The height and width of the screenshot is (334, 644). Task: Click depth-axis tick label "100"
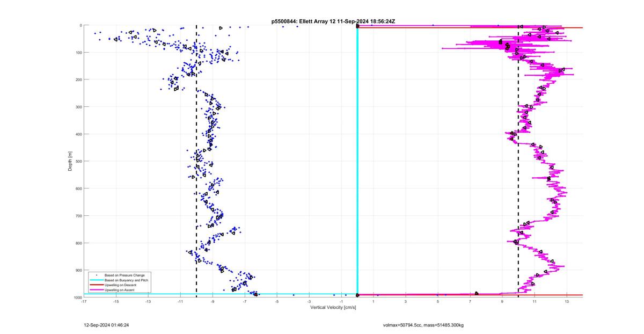pyautogui.click(x=78, y=53)
